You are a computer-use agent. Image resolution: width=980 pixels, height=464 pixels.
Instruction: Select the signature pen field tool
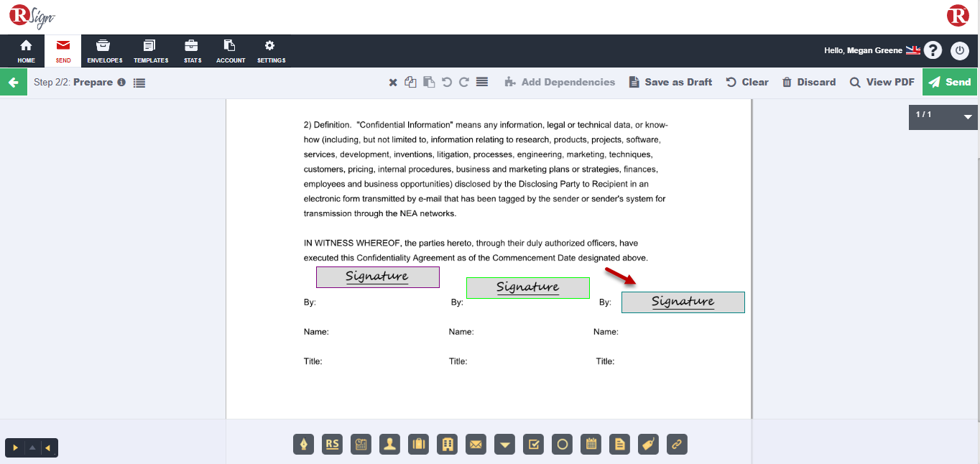click(304, 445)
